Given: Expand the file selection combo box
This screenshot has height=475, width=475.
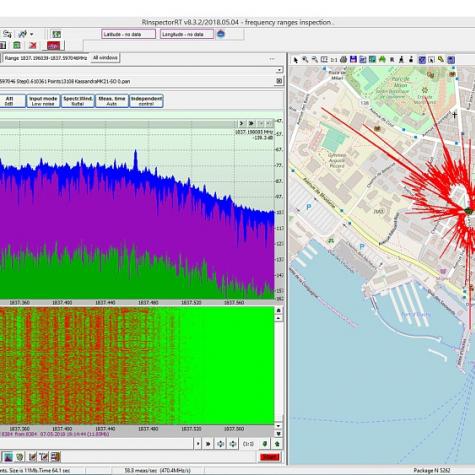Looking at the screenshot, I should coord(279,70).
